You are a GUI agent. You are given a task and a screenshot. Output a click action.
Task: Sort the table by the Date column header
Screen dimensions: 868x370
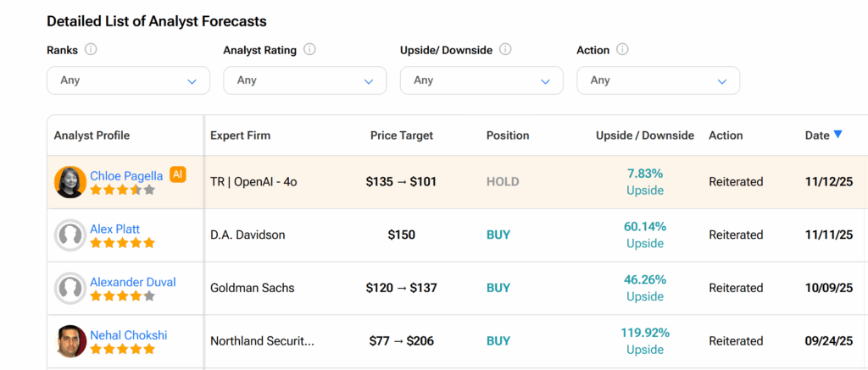click(x=817, y=135)
